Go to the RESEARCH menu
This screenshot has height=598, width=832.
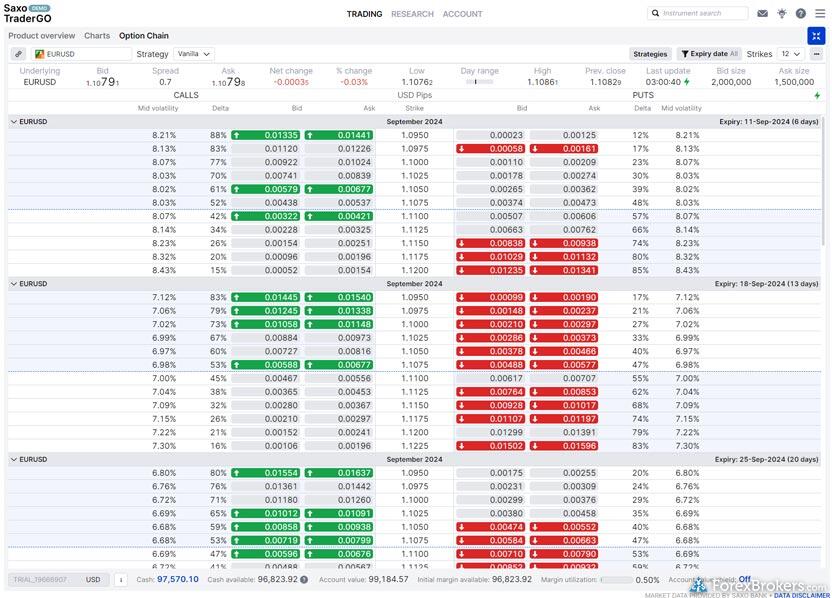coord(412,14)
